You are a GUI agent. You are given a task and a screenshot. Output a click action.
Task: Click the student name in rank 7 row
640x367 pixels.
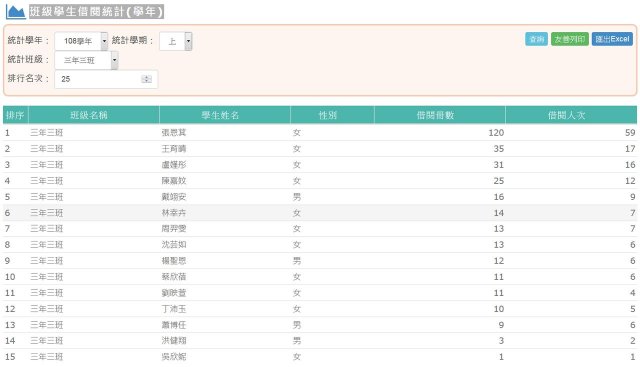pos(174,229)
